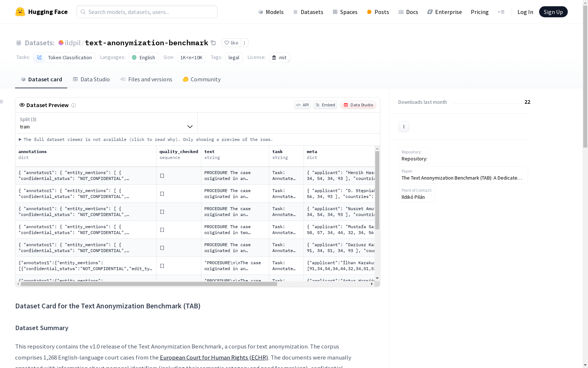Click the meta cell for D. Stępnial
The image size is (588, 368).
coord(339,194)
